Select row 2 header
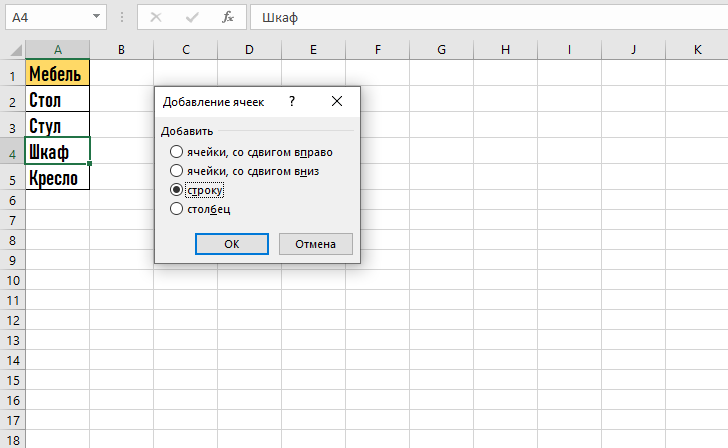Viewport: 728px width, 448px height. pyautogui.click(x=13, y=99)
